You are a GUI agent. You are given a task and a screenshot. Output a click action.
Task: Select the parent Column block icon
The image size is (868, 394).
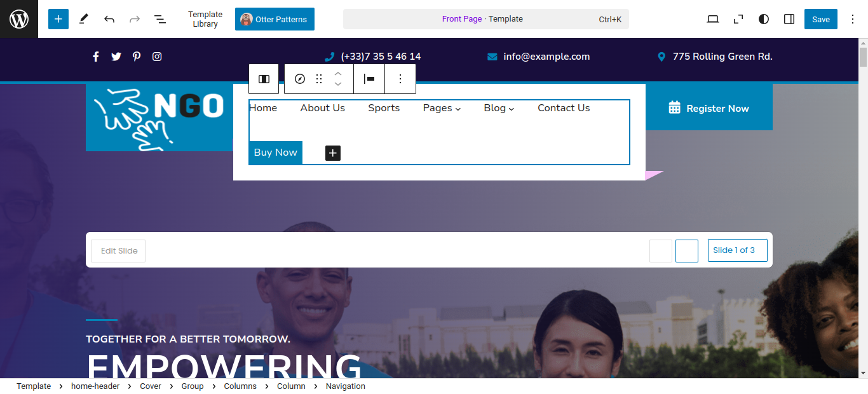264,79
